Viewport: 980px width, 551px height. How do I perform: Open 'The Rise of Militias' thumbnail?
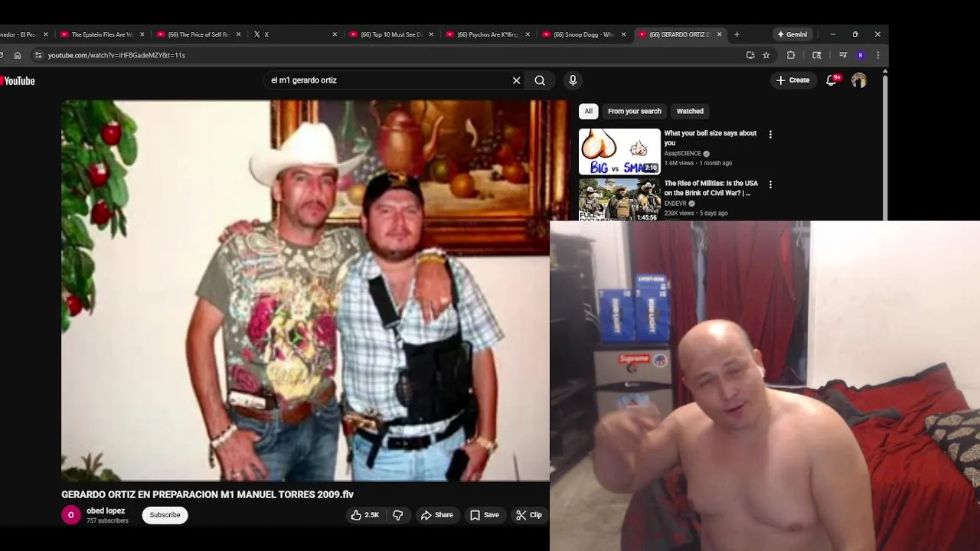tap(619, 199)
